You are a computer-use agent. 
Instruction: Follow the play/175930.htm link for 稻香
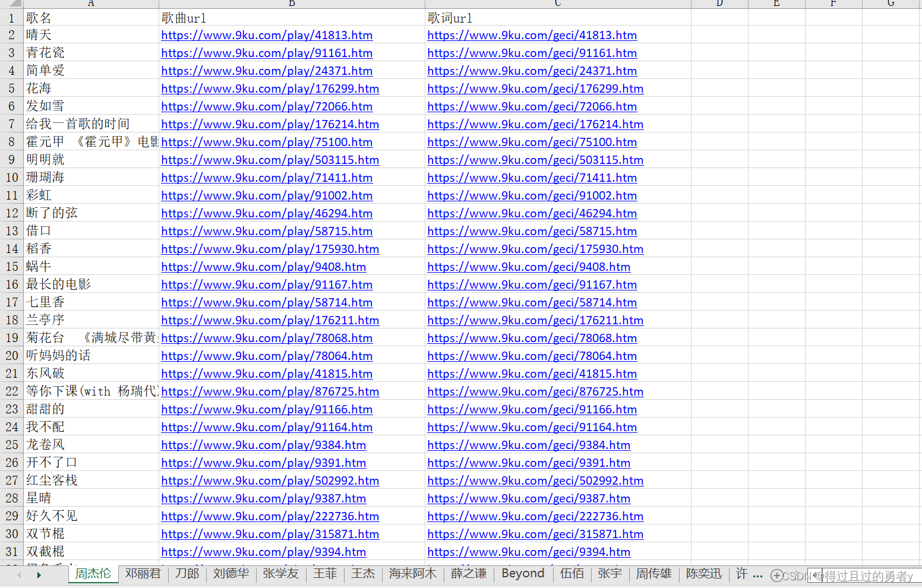coord(270,249)
